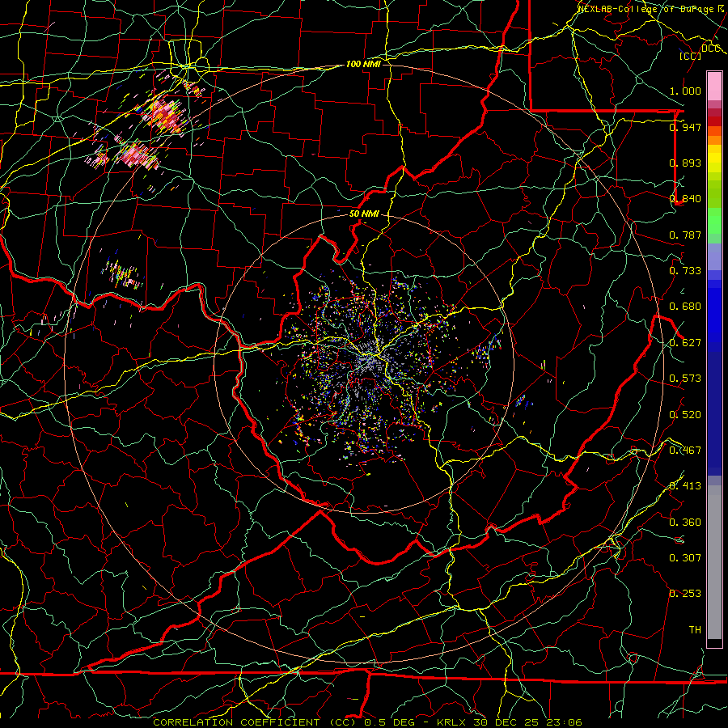The height and width of the screenshot is (728, 728).
Task: Click the 0.307 legend value
Action: point(685,558)
